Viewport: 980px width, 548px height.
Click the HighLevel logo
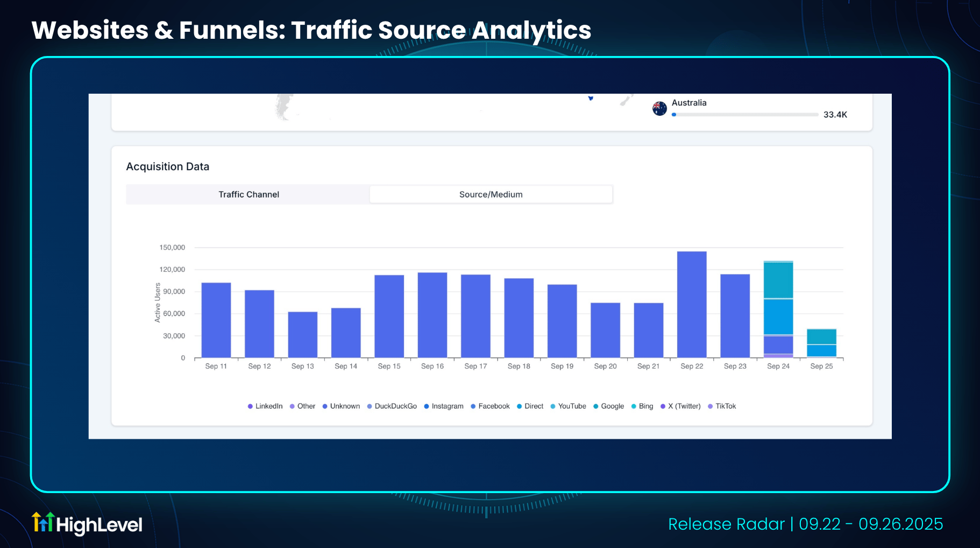(x=87, y=524)
